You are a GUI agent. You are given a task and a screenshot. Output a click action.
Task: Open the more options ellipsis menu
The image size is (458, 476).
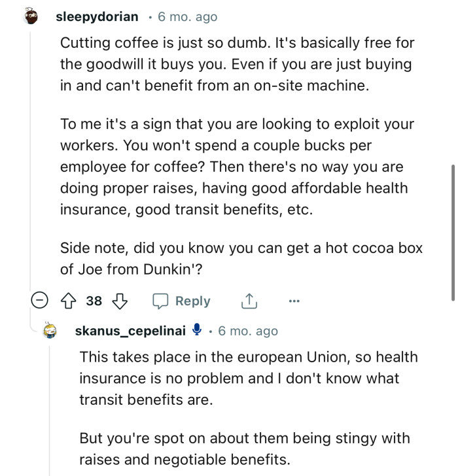click(294, 301)
